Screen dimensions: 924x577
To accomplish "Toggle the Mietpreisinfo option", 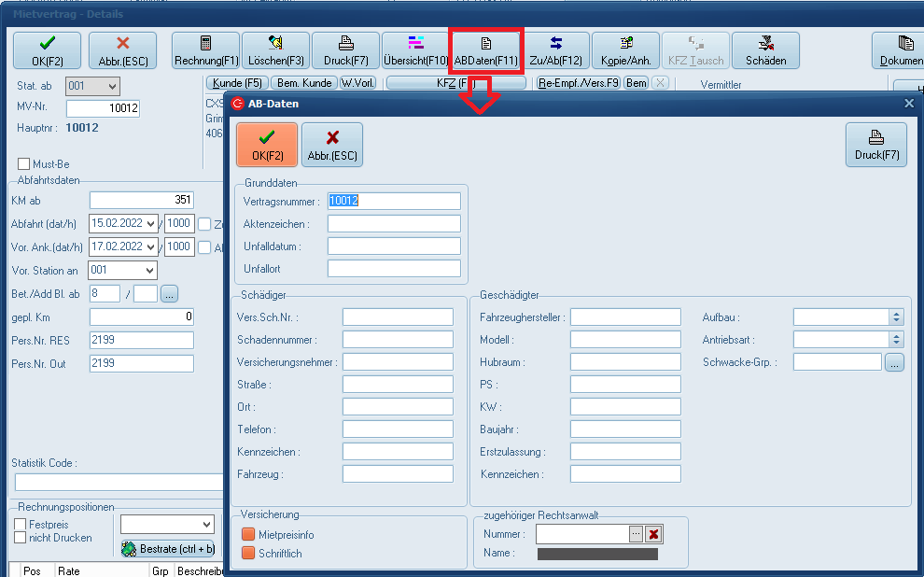I will pos(248,535).
